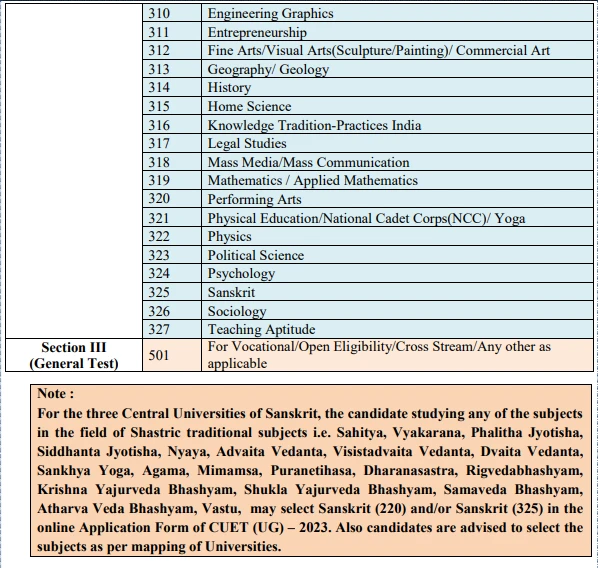Click code 312 cell
The image size is (598, 568).
[172, 50]
